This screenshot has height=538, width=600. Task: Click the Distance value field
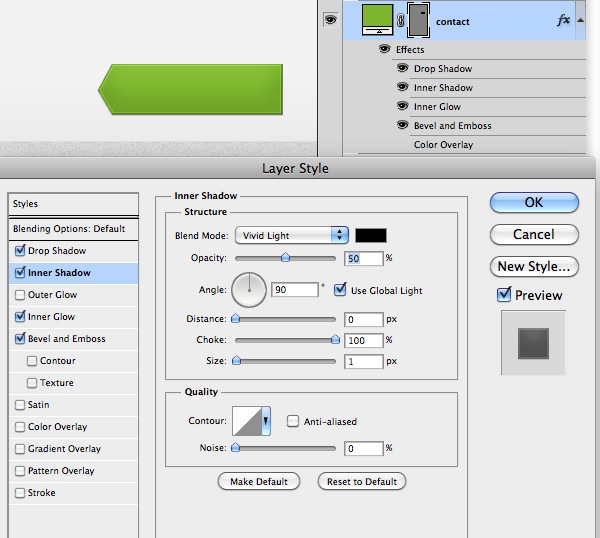click(x=364, y=320)
